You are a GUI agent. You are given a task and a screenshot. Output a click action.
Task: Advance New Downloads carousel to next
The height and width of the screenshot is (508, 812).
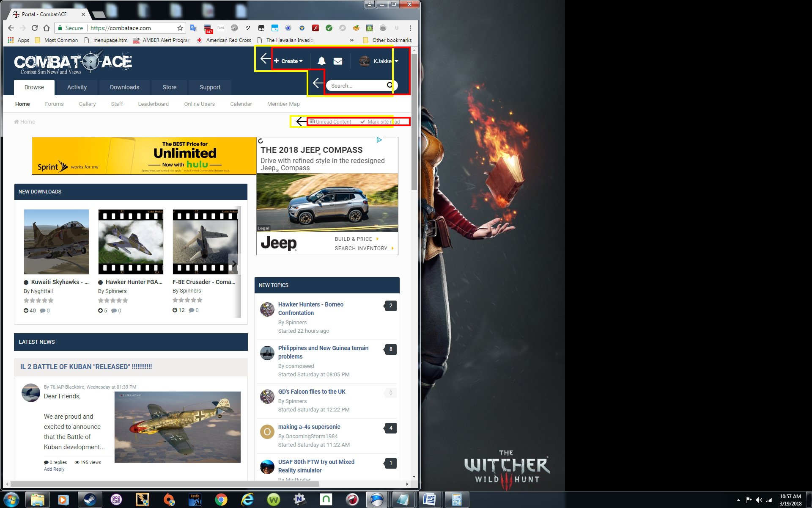234,264
